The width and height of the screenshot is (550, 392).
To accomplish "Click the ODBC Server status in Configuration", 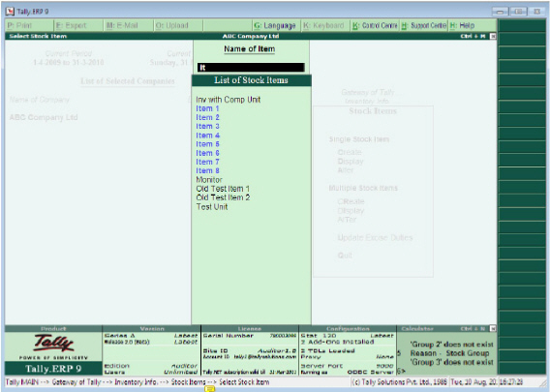I will click(371, 372).
